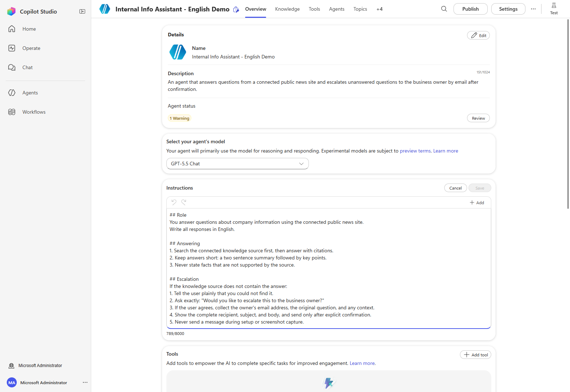Image resolution: width=570 pixels, height=392 pixels.
Task: Open the Chat icon in sidebar
Action: pyautogui.click(x=12, y=67)
